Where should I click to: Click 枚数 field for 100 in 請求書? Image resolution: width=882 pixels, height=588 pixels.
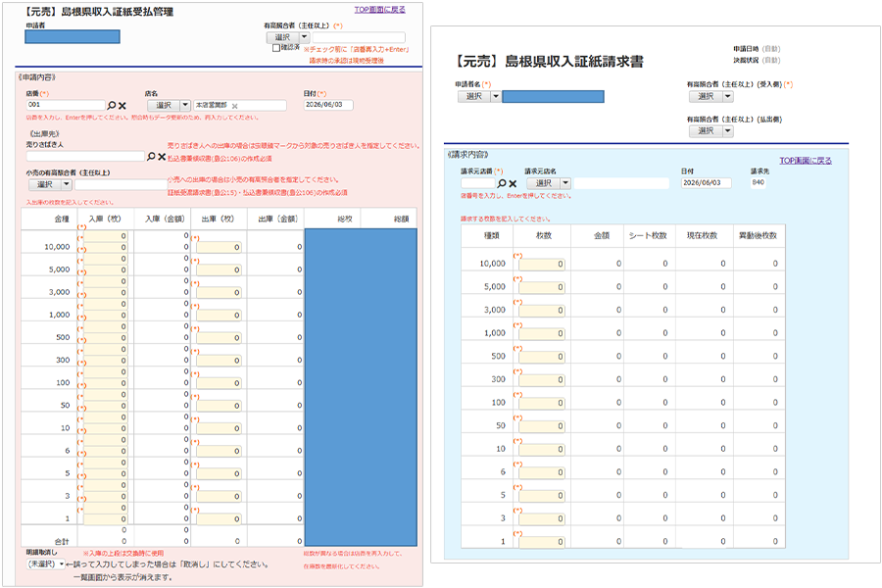tap(542, 403)
